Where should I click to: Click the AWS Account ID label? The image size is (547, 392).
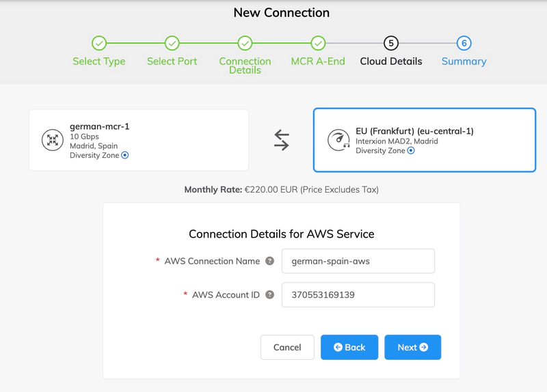[226, 295]
